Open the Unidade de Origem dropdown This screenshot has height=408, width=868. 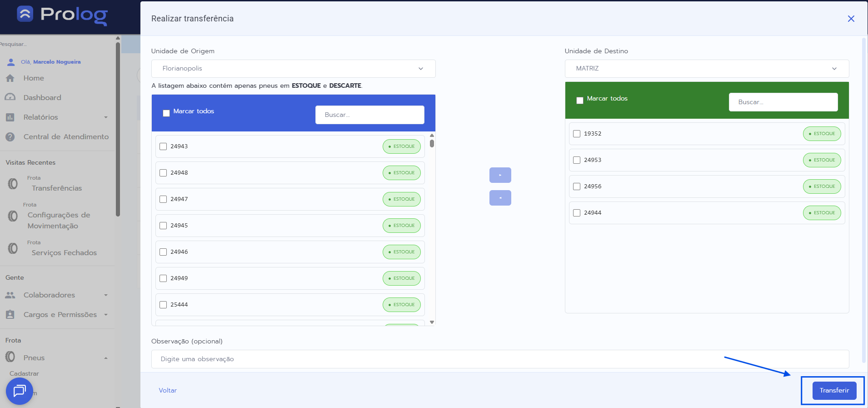(x=293, y=69)
